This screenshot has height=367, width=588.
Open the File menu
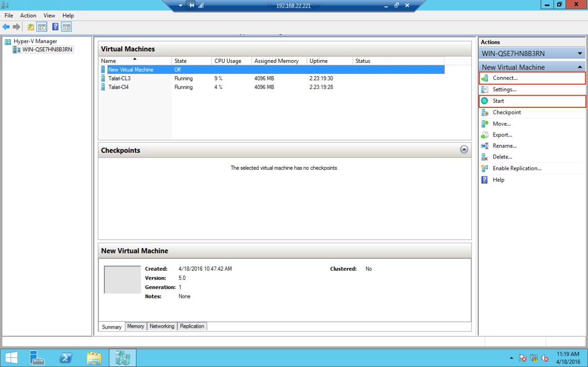coord(9,16)
